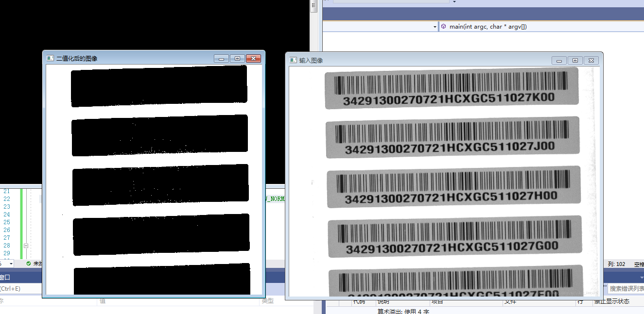Close the 输入图像 window
This screenshot has height=314, width=644.
(591, 61)
